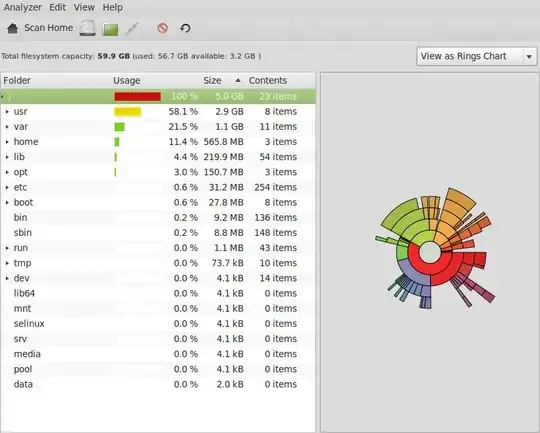Viewport: 540px width, 433px height.
Task: Expand the usr folder row
Action: pyautogui.click(x=7, y=112)
